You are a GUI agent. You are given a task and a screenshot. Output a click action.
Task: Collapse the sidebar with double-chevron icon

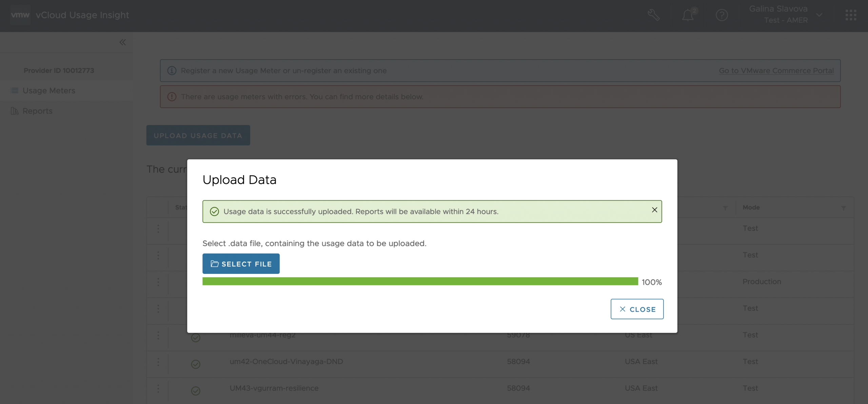click(123, 42)
